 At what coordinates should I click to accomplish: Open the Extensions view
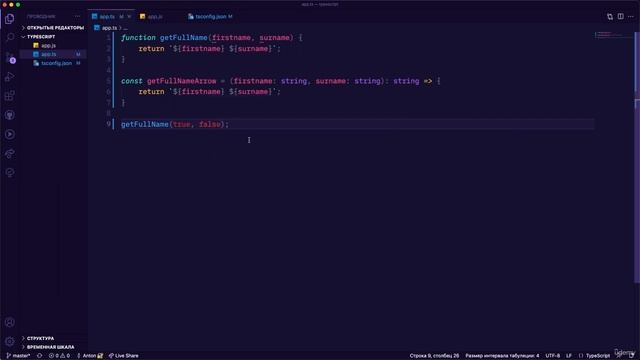(x=9, y=96)
